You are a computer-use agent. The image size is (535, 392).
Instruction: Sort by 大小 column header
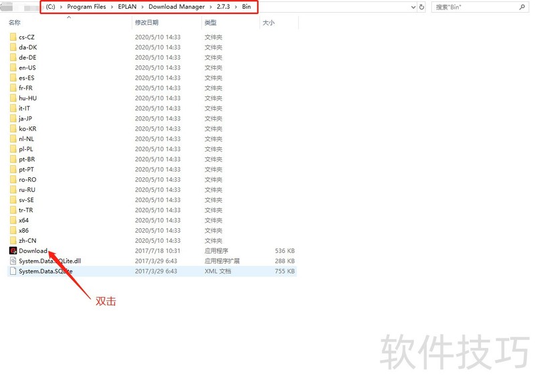coord(268,23)
